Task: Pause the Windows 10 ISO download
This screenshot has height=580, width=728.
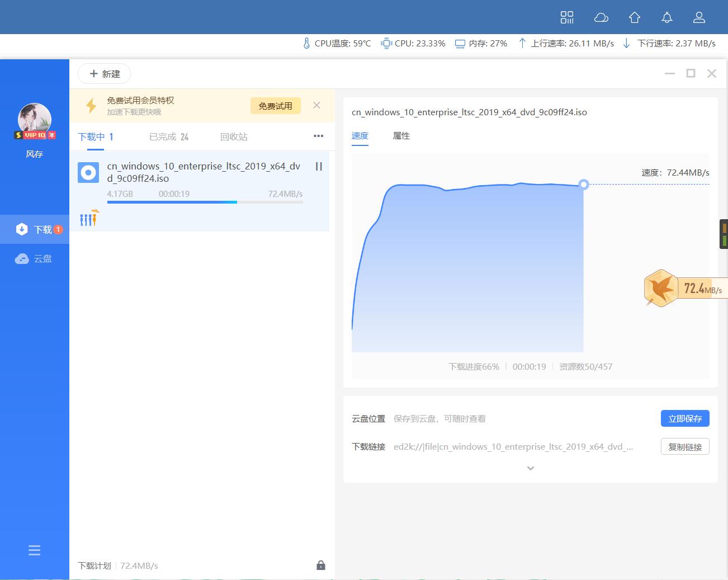Action: [x=319, y=166]
